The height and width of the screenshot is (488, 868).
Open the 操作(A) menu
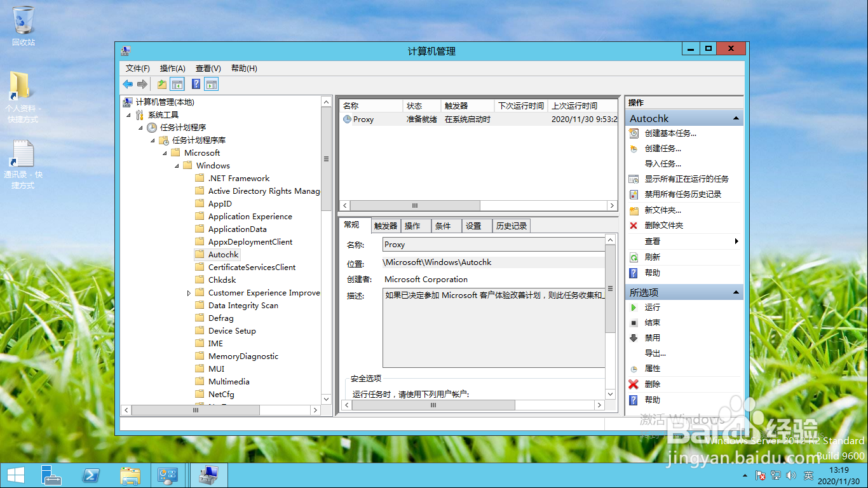172,68
